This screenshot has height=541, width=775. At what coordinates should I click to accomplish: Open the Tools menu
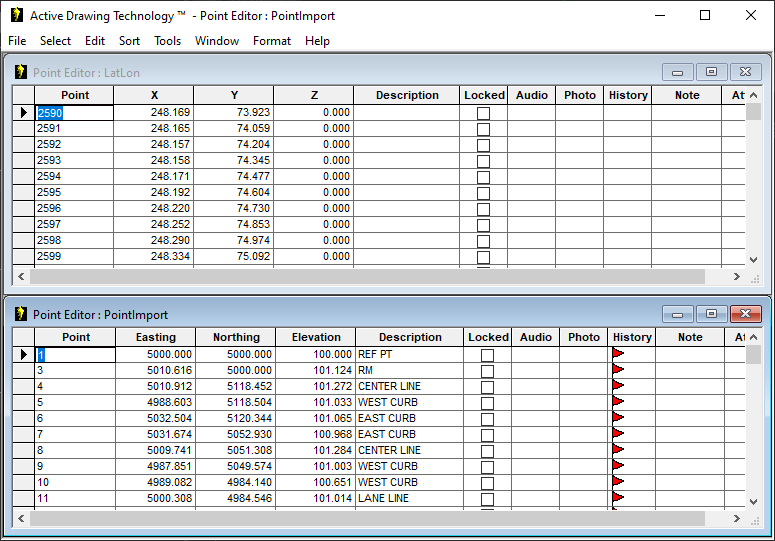pos(167,41)
